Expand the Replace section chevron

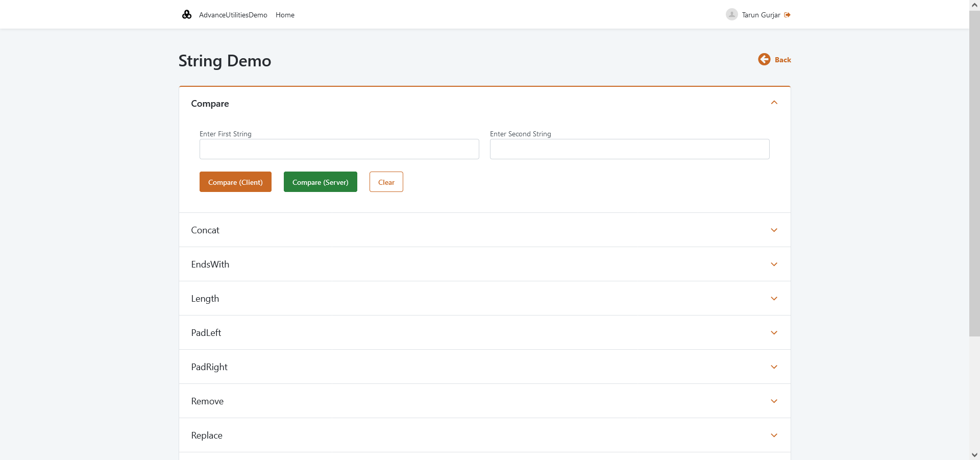(774, 435)
